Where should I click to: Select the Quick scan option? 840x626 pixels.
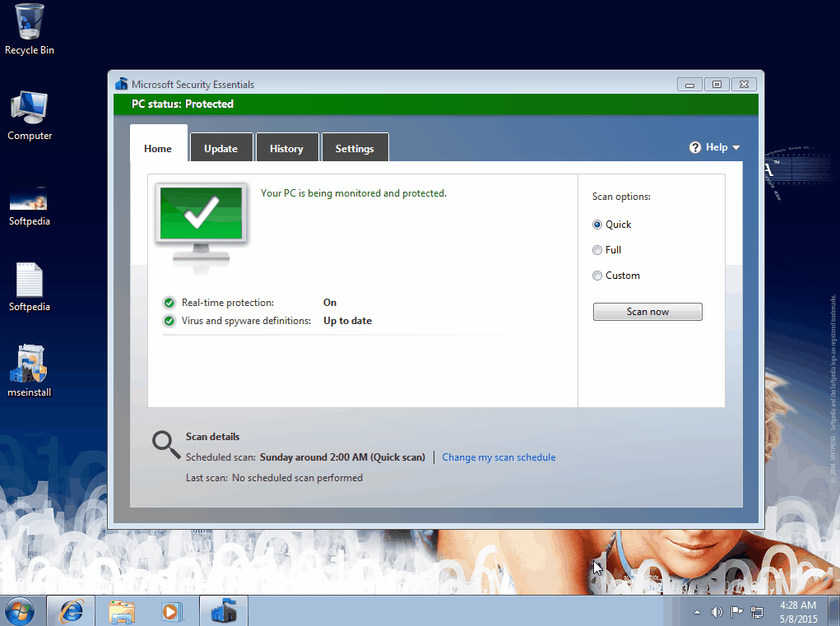point(597,225)
